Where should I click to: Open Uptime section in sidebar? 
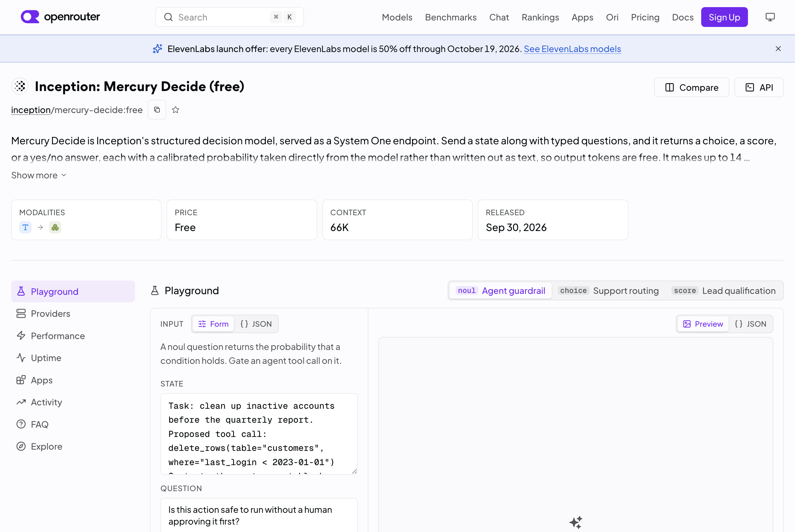tap(73, 358)
